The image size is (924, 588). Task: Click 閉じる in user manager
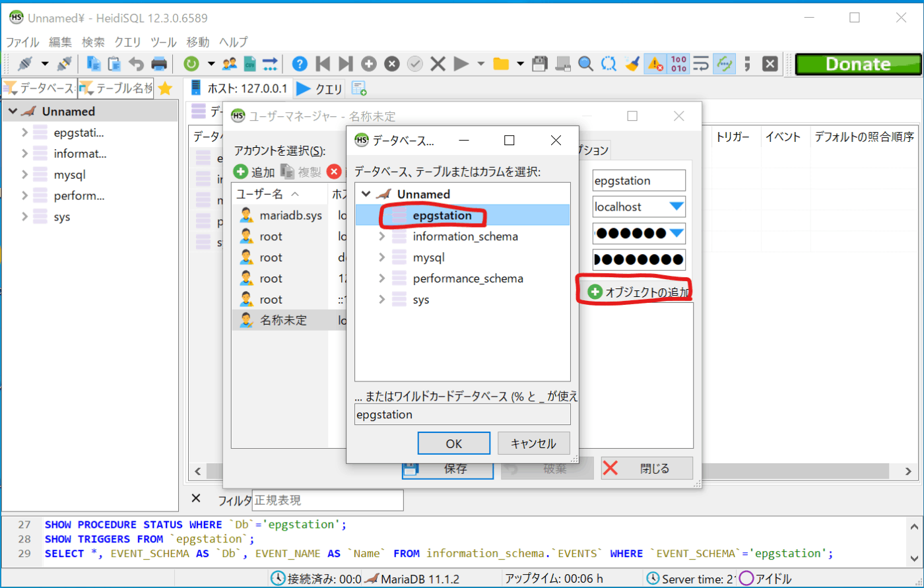pyautogui.click(x=647, y=469)
